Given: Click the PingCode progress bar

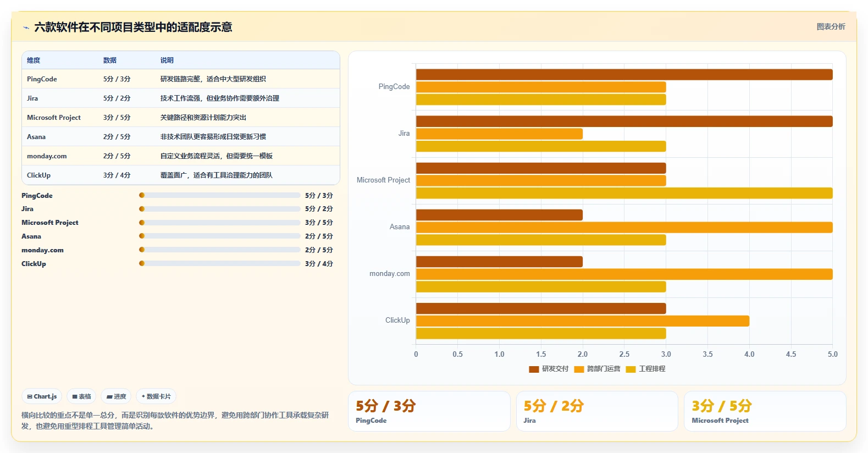Looking at the screenshot, I should (x=220, y=195).
